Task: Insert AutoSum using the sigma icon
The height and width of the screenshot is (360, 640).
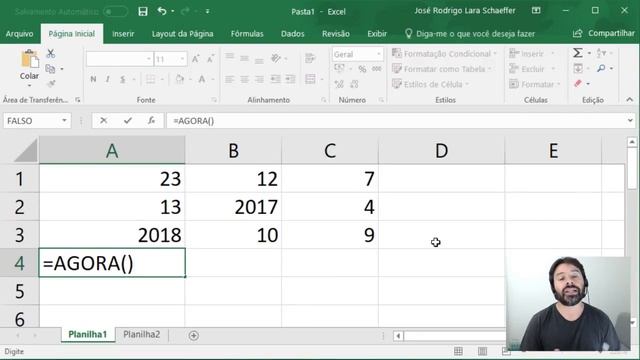Action: point(578,53)
